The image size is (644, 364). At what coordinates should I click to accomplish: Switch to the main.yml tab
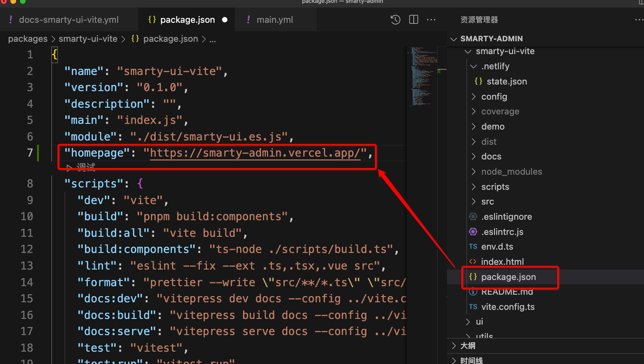274,20
